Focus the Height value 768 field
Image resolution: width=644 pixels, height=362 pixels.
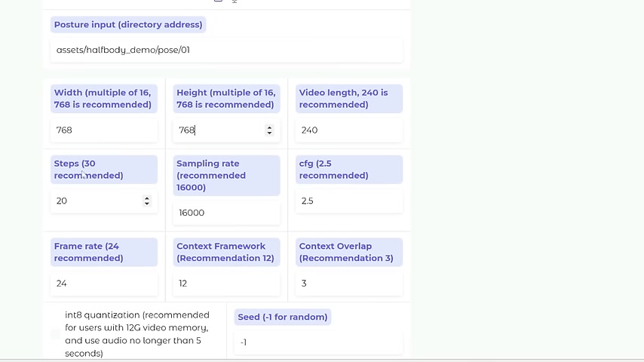[x=226, y=130]
